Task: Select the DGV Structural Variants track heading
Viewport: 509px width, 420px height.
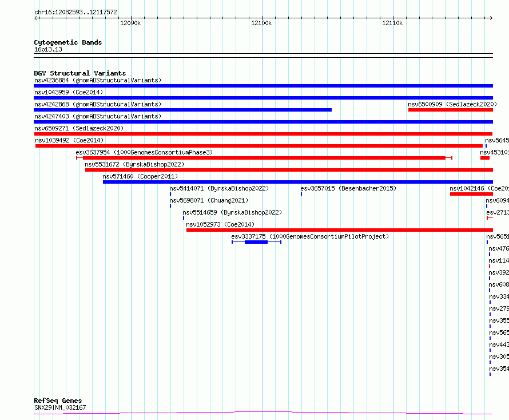Action: click(x=80, y=73)
